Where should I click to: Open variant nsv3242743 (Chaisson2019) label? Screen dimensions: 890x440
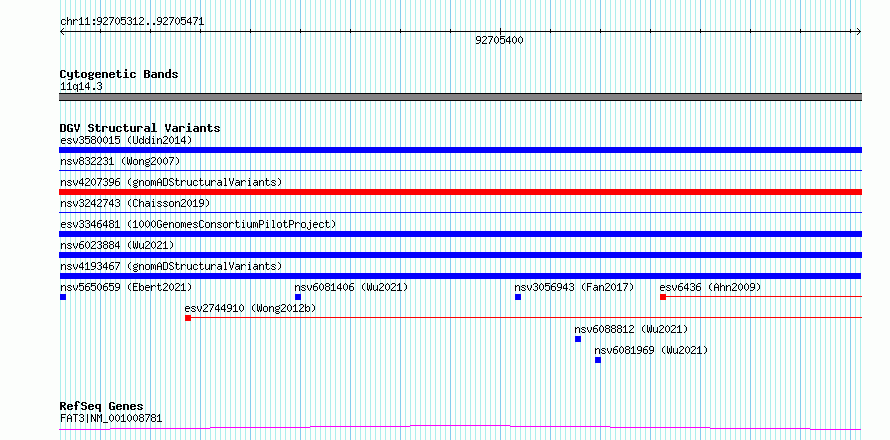[x=135, y=203]
